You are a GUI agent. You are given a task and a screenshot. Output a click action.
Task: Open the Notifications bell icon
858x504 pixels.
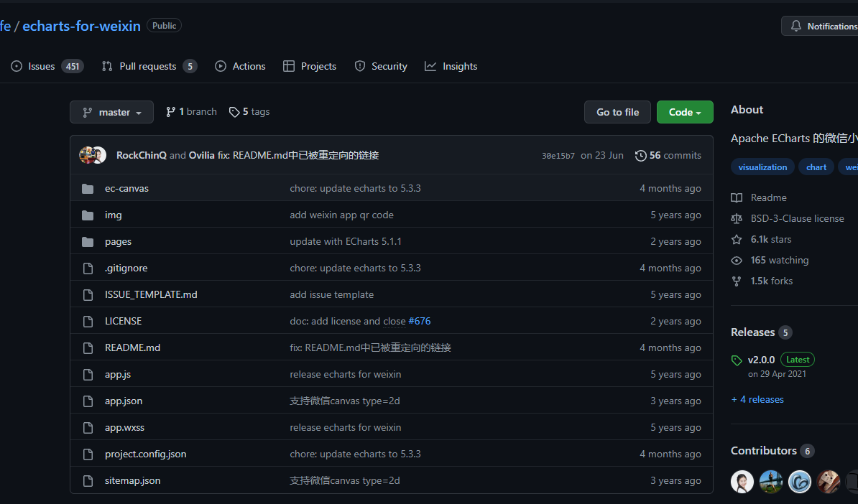tap(795, 25)
